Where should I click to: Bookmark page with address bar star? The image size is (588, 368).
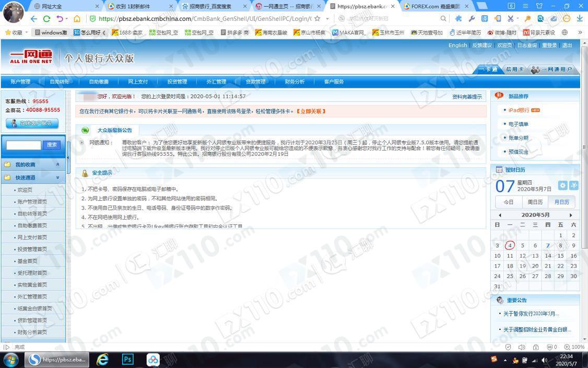tap(317, 19)
